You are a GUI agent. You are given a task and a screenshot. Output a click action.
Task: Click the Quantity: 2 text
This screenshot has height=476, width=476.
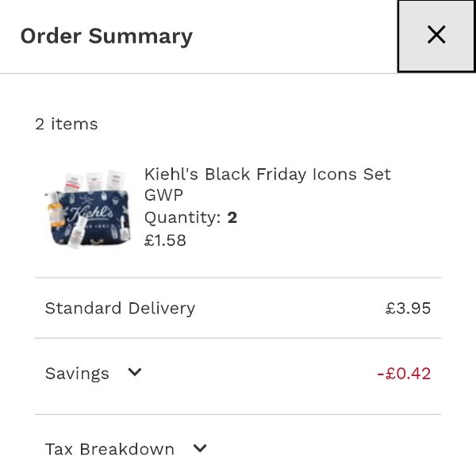[190, 217]
